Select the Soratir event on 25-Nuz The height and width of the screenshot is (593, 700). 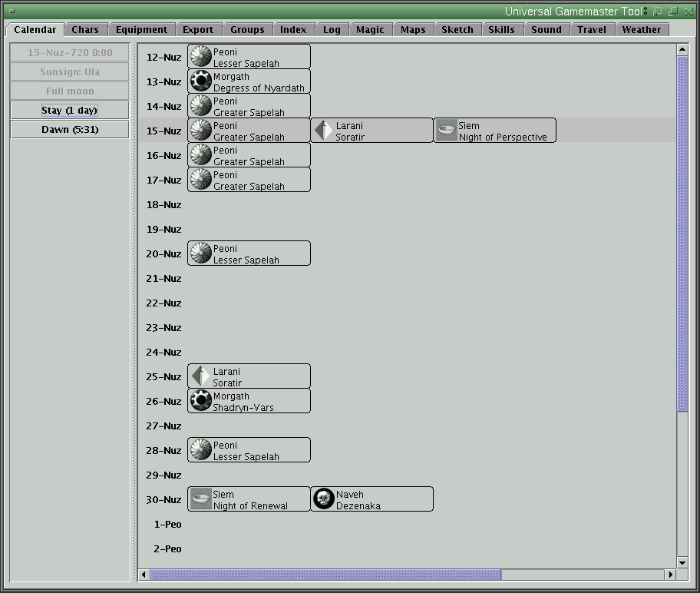point(249,376)
